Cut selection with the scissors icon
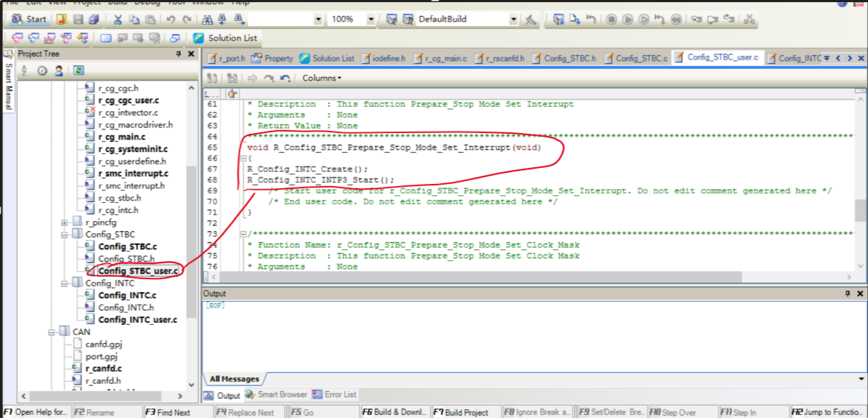 click(118, 19)
